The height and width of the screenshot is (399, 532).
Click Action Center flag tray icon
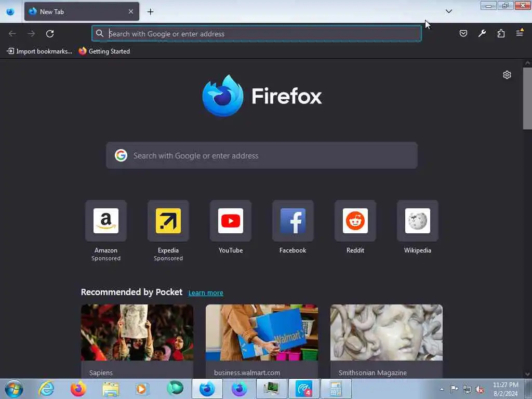coord(454,389)
